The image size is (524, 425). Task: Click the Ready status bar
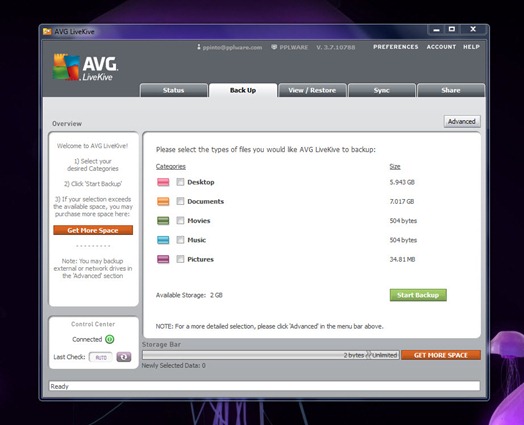(x=264, y=386)
